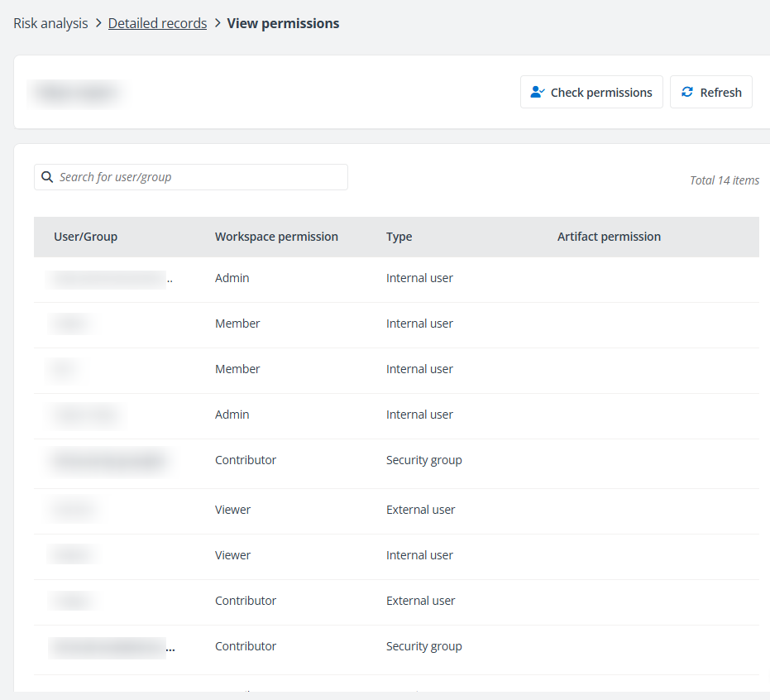
Task: Click the Type column header
Action: coord(399,237)
